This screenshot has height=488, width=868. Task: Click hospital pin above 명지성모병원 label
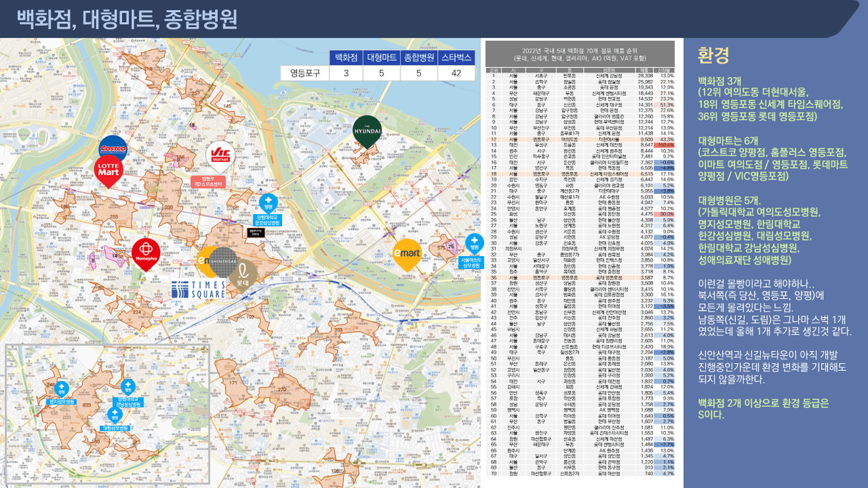61,389
